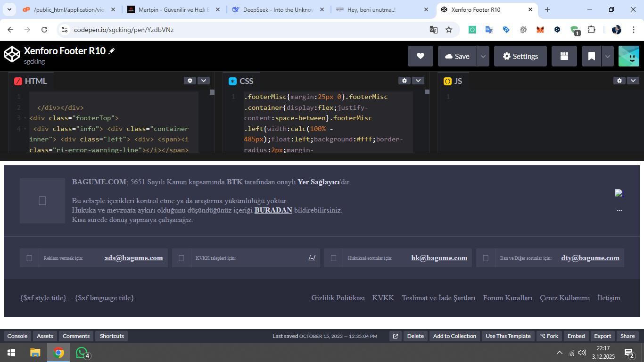This screenshot has width=644, height=362.
Task: Click the Settings button
Action: tap(520, 56)
